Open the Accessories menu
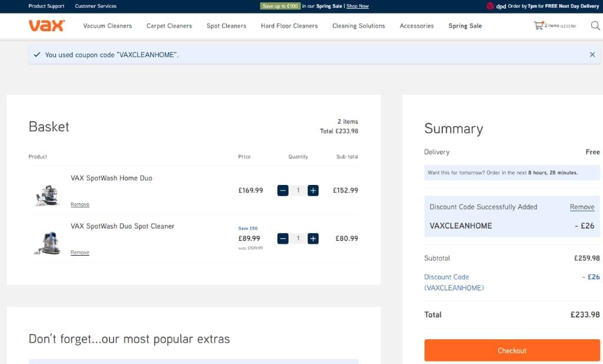Screen dimensions: 603x364 point(416,26)
